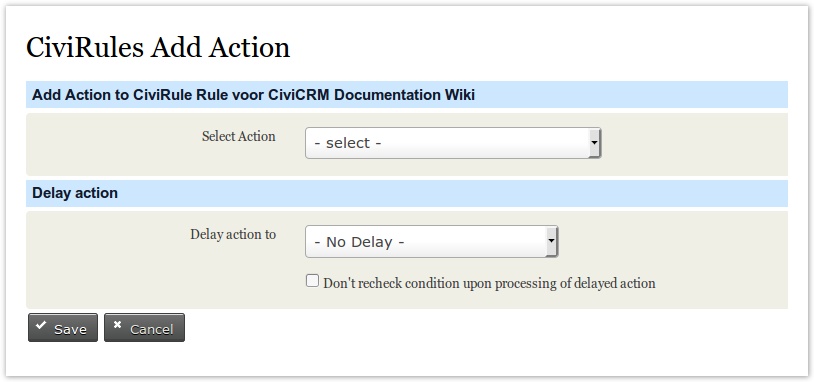Image resolution: width=814 pixels, height=382 pixels.
Task: Click the "Don't recheck condition upon processing" label
Action: (489, 283)
